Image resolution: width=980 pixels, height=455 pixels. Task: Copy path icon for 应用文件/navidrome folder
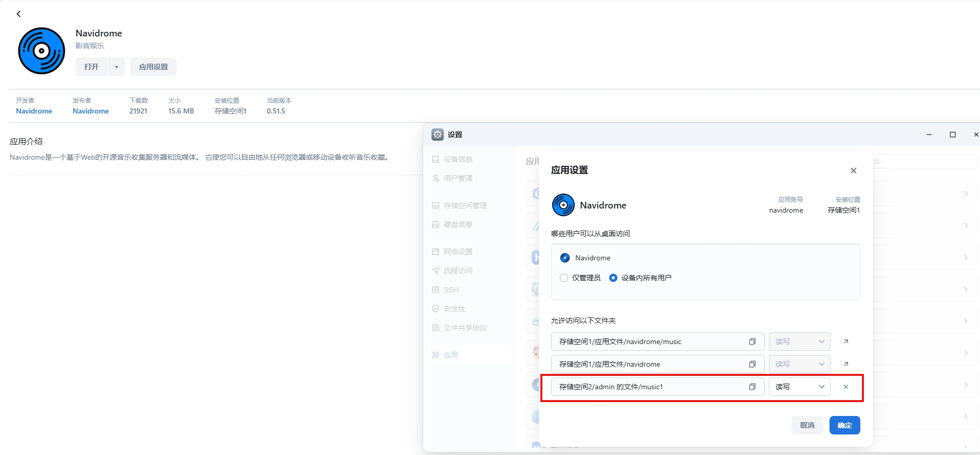click(752, 364)
